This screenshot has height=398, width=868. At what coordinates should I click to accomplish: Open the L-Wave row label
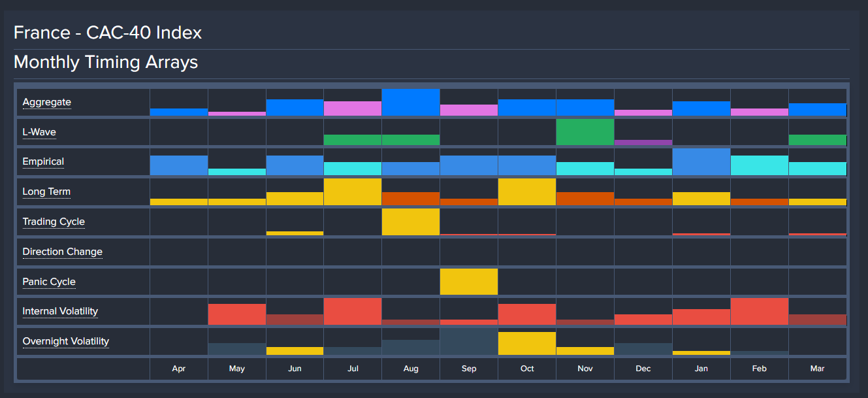39,132
